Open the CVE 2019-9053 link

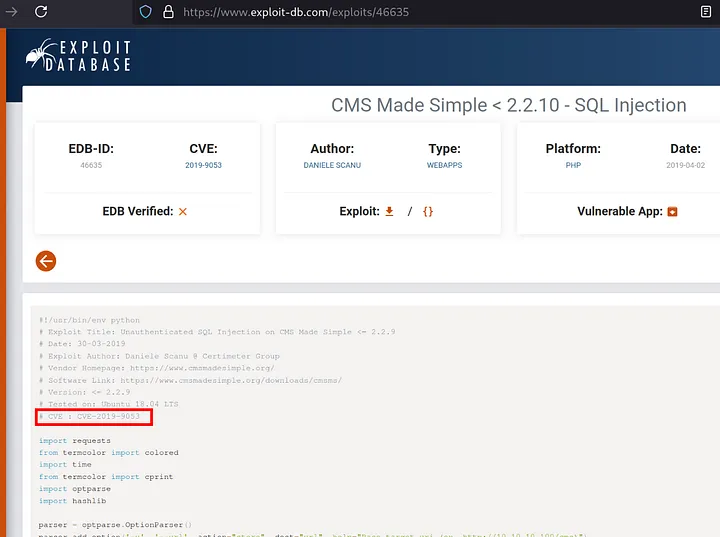point(203,165)
